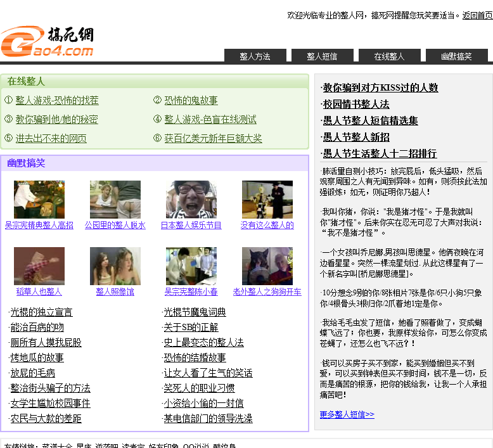This screenshot has width=493, height=448.
Task: Open 校园情书整人法 link
Action: (356, 104)
